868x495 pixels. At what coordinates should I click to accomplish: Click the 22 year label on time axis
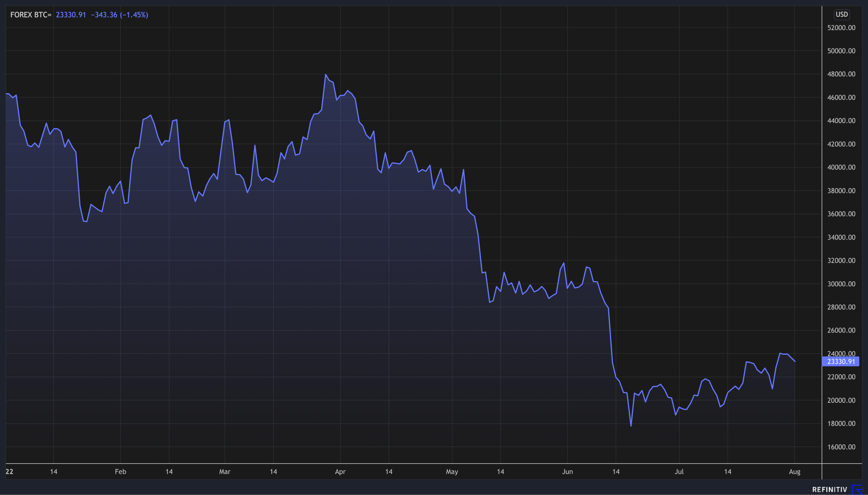pyautogui.click(x=10, y=472)
